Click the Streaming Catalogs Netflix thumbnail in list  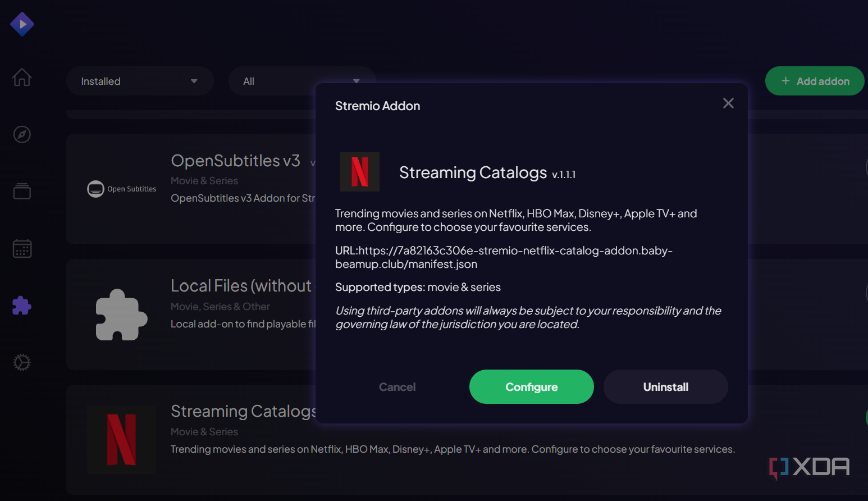pos(122,440)
